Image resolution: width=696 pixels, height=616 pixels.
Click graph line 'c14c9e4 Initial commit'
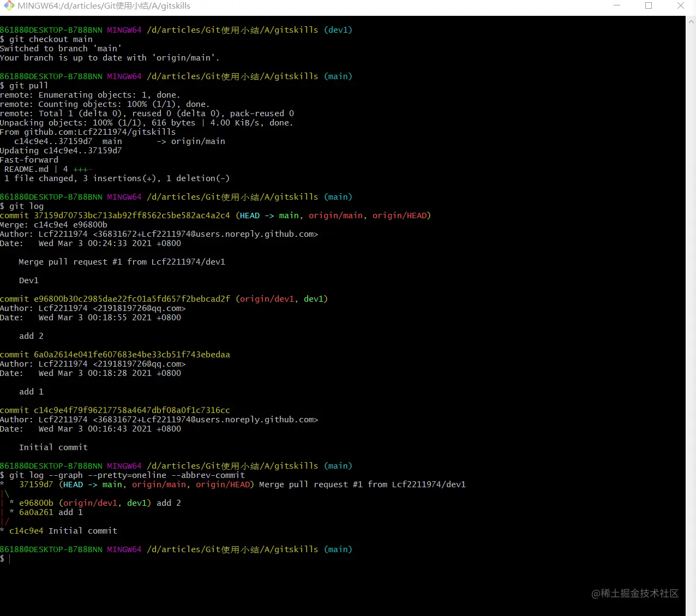coord(59,531)
